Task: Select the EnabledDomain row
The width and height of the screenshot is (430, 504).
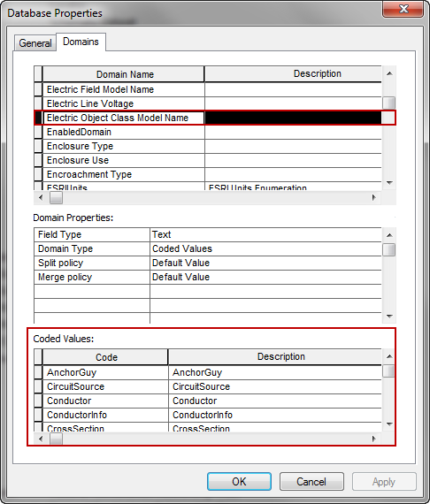Action: click(x=123, y=132)
